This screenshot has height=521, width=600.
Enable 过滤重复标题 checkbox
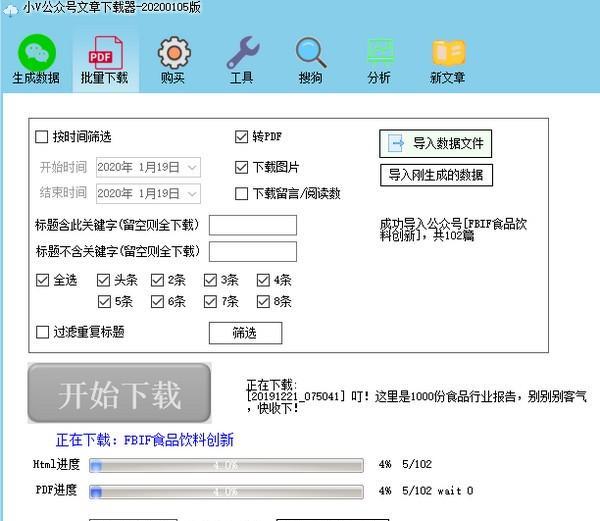(42, 332)
